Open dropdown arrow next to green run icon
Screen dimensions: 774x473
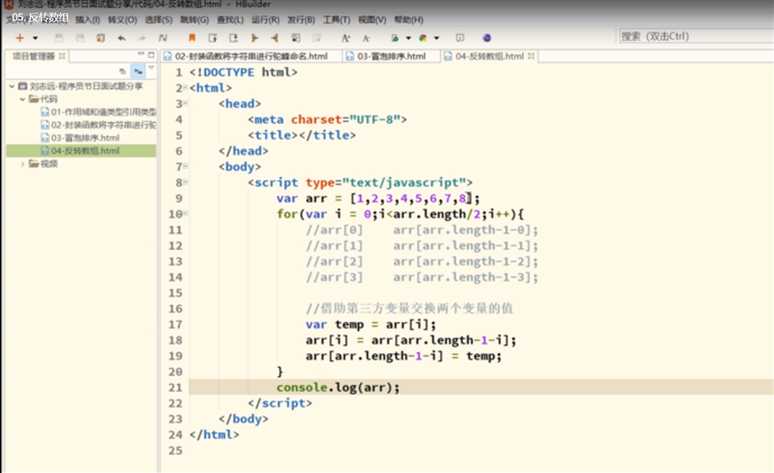click(408, 38)
